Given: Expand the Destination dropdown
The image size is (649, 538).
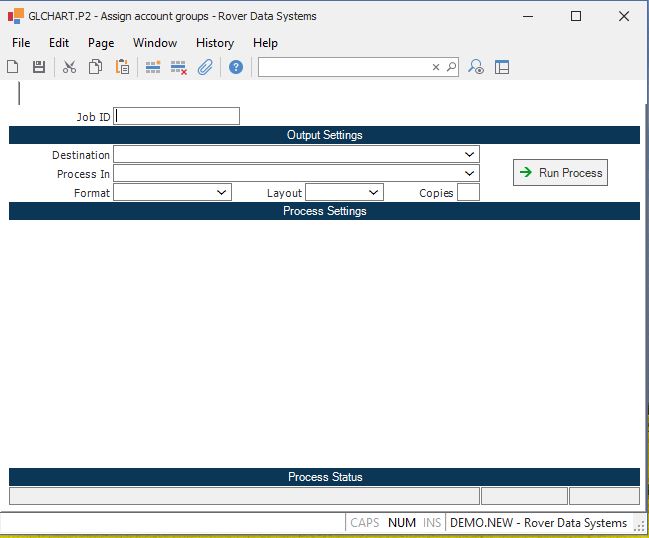Looking at the screenshot, I should click(x=470, y=155).
